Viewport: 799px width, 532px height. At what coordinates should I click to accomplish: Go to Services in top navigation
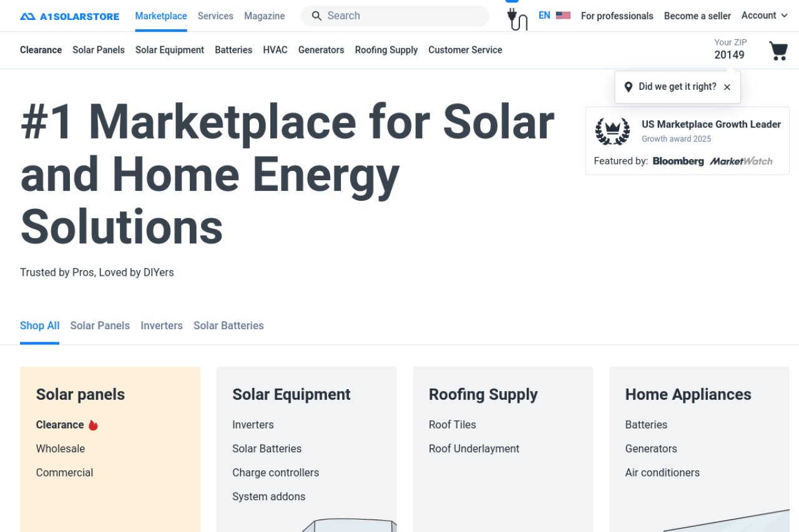[215, 16]
